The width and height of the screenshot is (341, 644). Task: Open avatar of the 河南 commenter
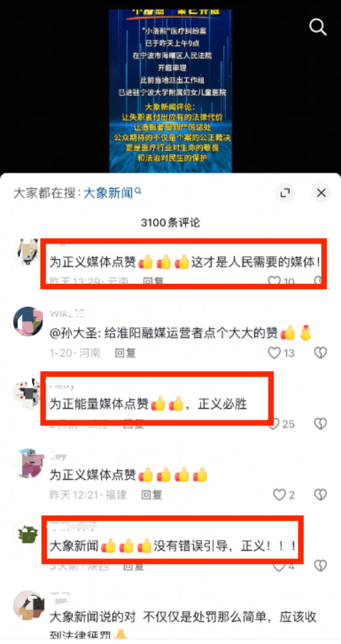[28, 321]
